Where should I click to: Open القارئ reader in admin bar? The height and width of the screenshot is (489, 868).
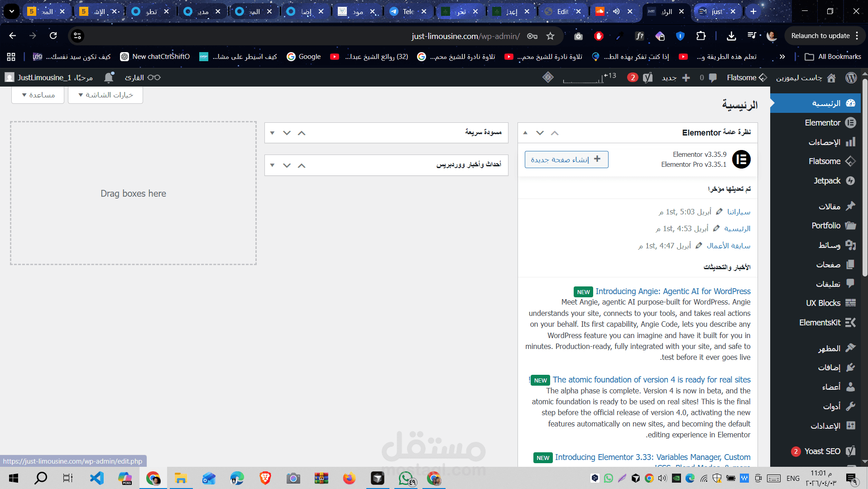[143, 77]
